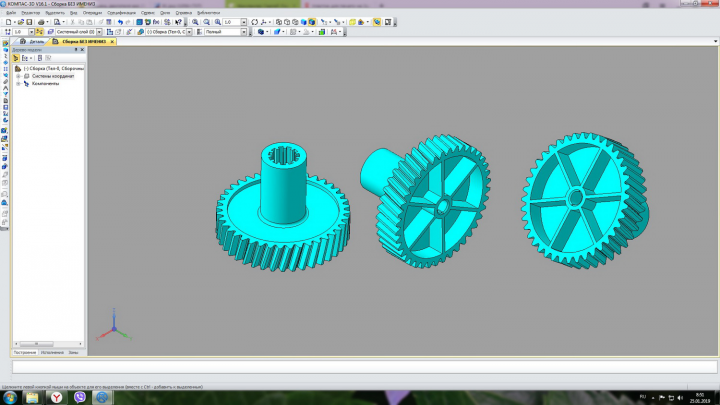Open Print Preview from the toolbar

point(57,22)
